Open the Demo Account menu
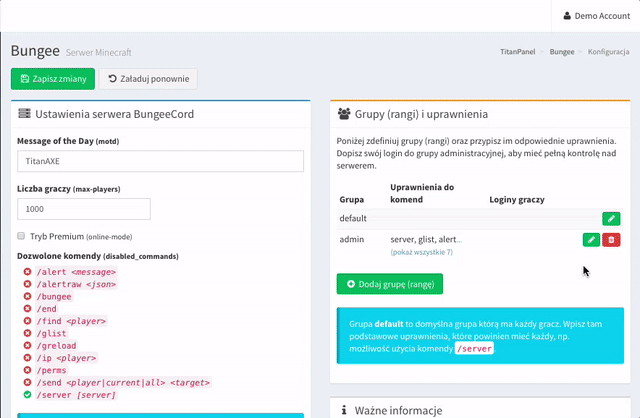Screen dimensions: 640x418 pos(596,15)
